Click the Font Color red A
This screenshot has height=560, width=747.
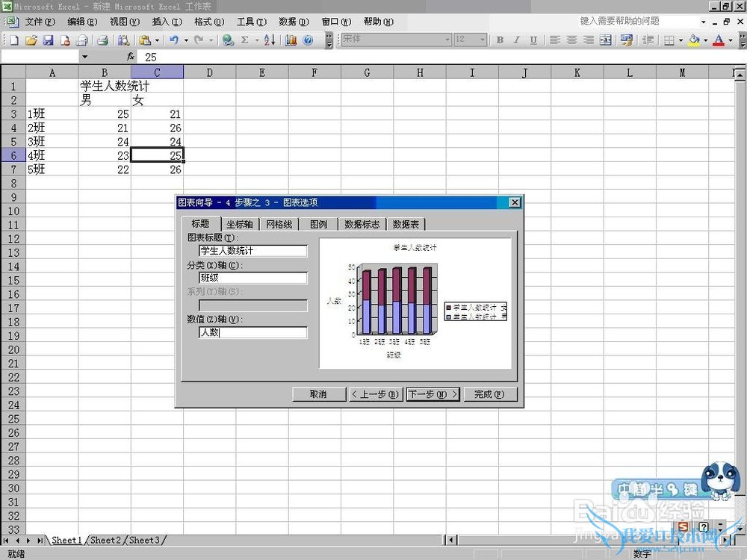pos(719,40)
